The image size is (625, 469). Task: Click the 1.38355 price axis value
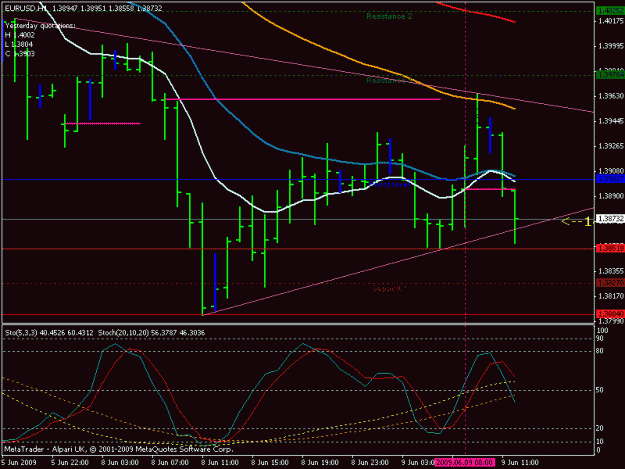coord(611,271)
